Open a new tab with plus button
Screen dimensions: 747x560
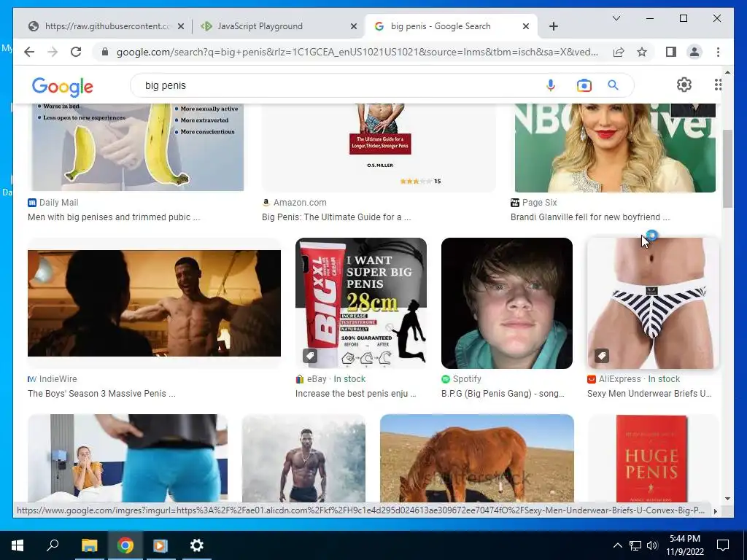tap(553, 26)
